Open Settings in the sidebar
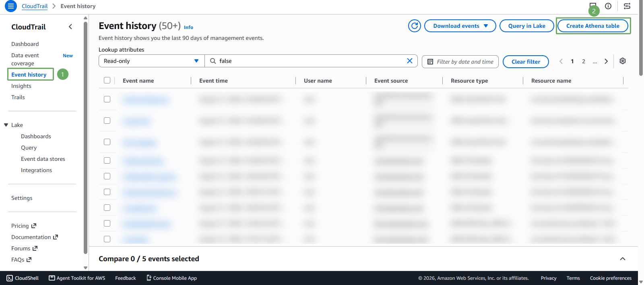Screen dimensions: 644x285 point(22,198)
